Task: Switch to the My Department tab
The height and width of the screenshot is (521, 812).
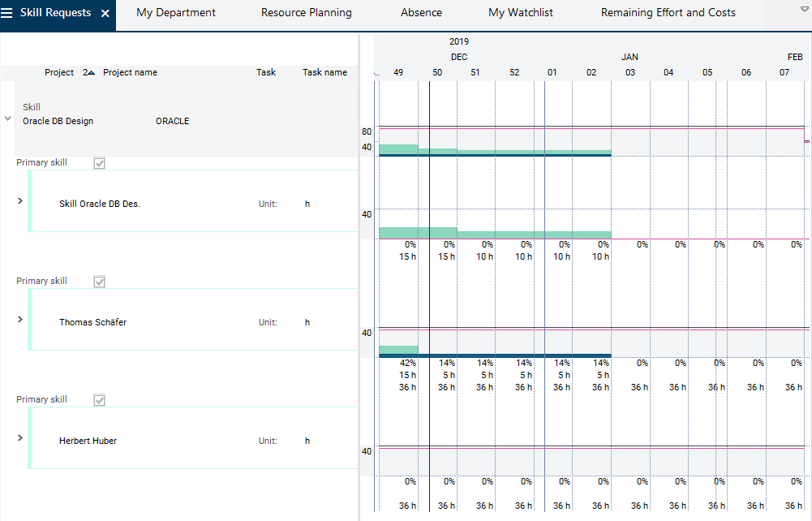Action: (x=176, y=13)
